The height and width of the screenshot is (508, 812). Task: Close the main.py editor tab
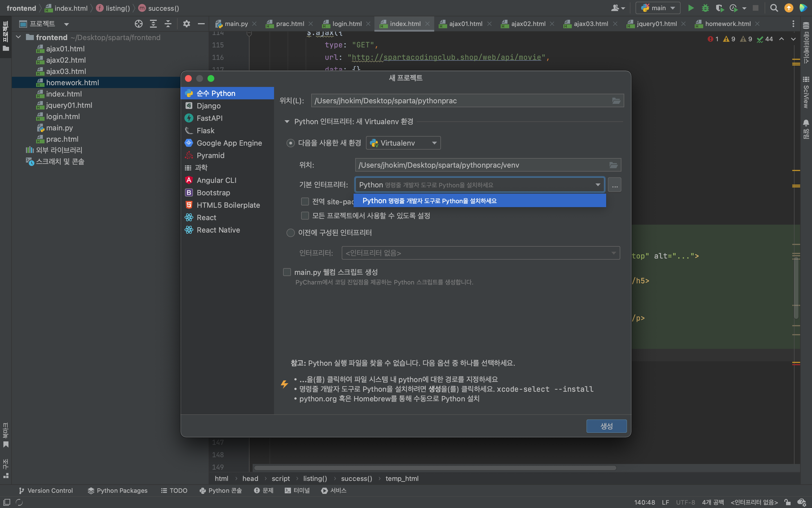pyautogui.click(x=254, y=24)
